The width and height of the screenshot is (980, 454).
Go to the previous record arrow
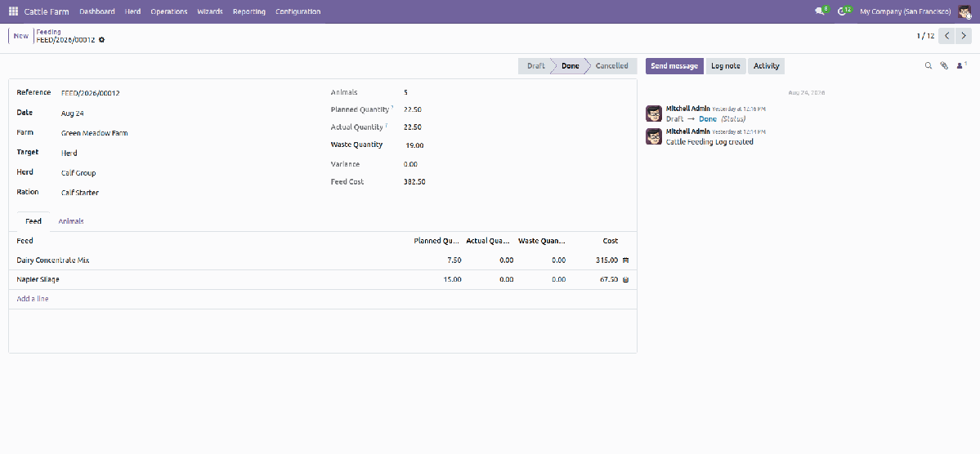click(x=947, y=36)
